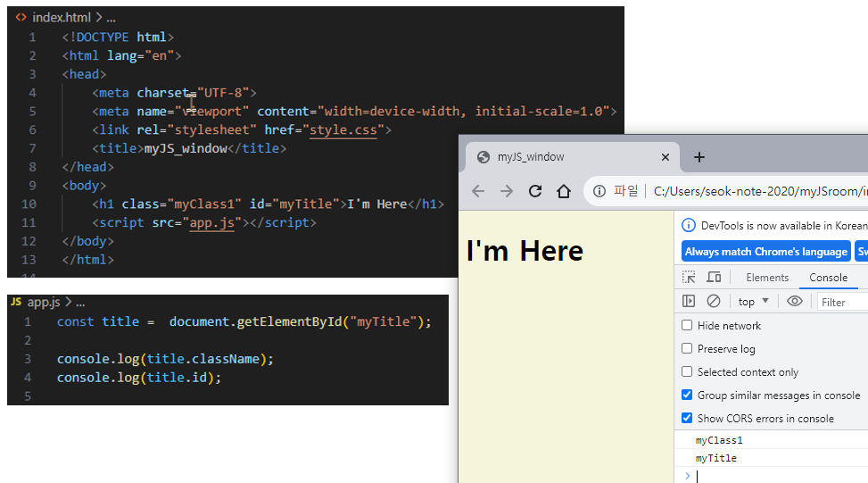Viewport: 868px width, 483px height.
Task: Click the address bar URL
Action: coord(760,191)
